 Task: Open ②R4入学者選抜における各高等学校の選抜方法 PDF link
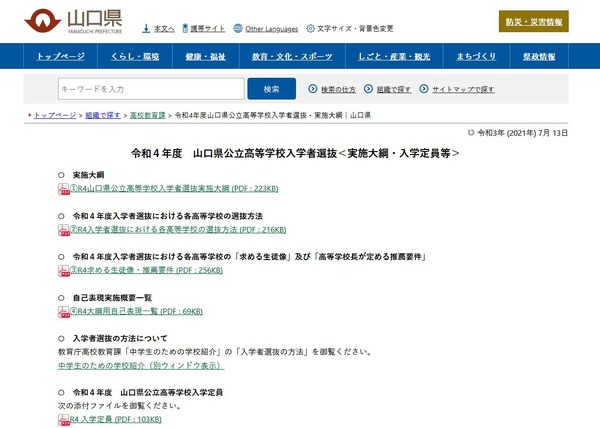178,229
